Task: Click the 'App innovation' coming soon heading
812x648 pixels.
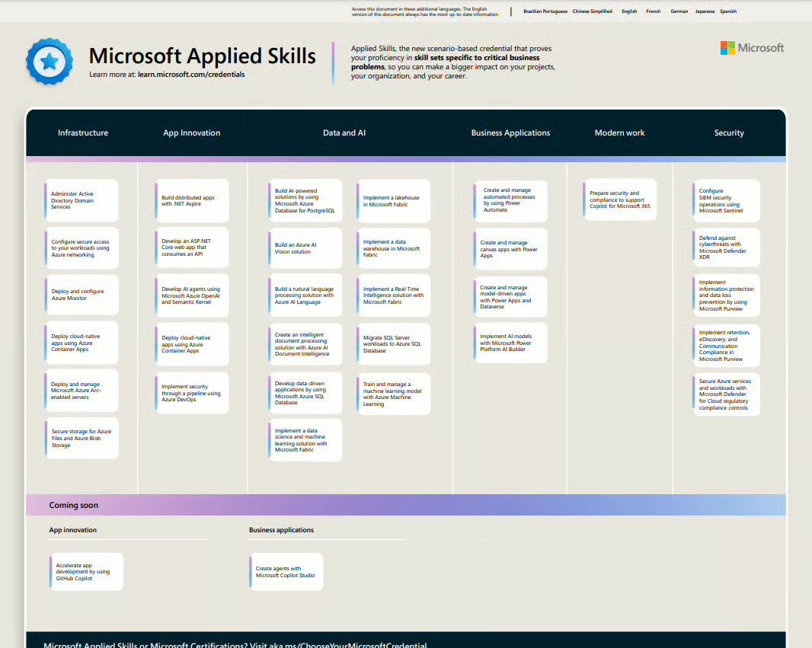Action: coord(73,530)
